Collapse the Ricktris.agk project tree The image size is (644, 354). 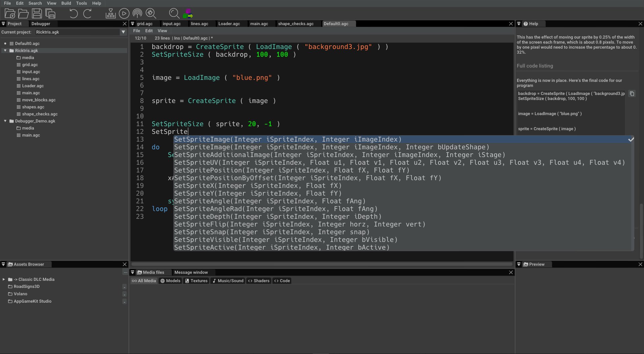(5, 50)
